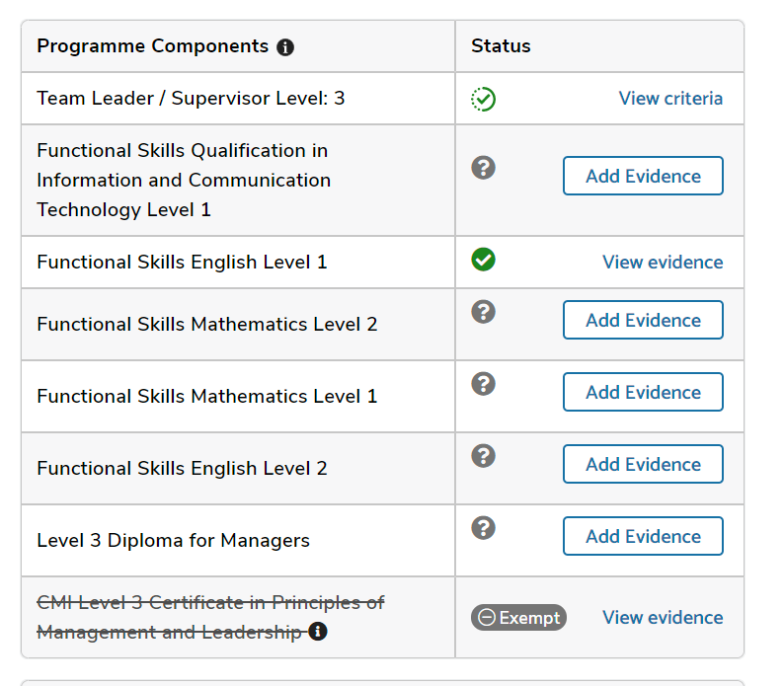
Task: Click the dotted green check for Team Leader
Action: click(x=484, y=99)
